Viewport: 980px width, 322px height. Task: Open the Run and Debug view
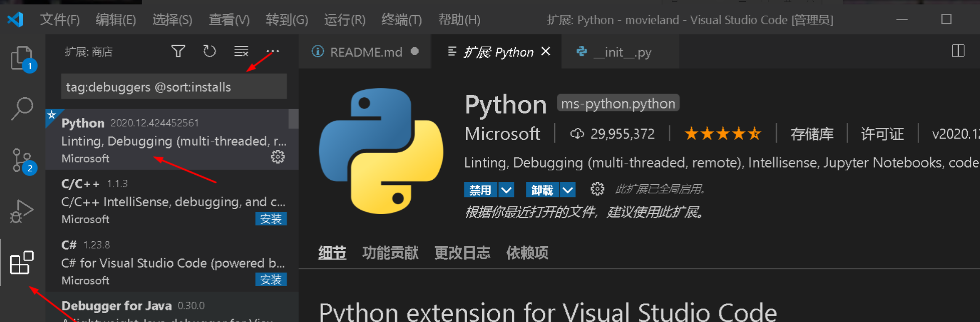pyautogui.click(x=22, y=211)
